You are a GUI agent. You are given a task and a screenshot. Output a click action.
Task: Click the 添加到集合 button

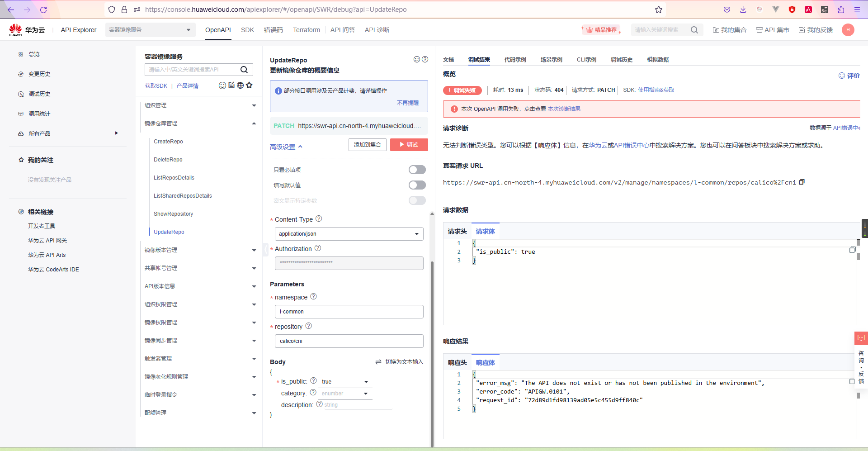[368, 145]
